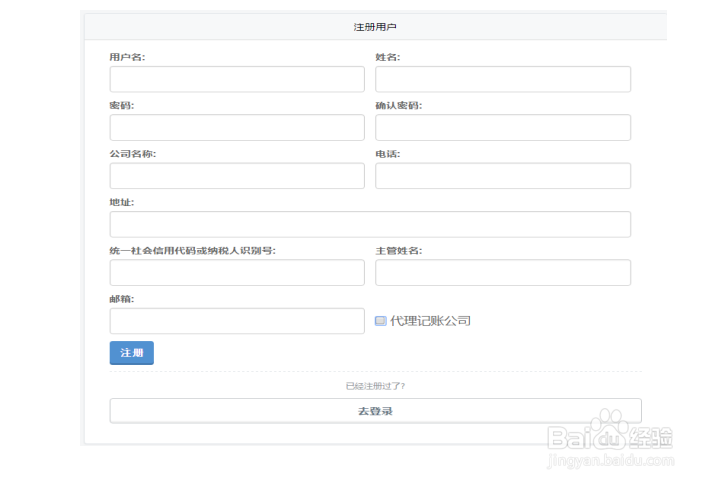Click the 去登录 button
The height and width of the screenshot is (485, 714).
coord(375,411)
